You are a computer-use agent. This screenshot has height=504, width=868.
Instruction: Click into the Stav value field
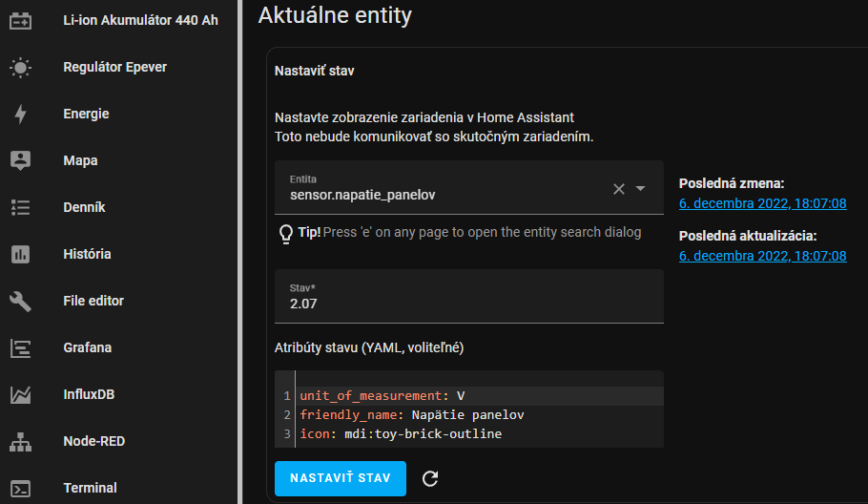[x=468, y=304]
